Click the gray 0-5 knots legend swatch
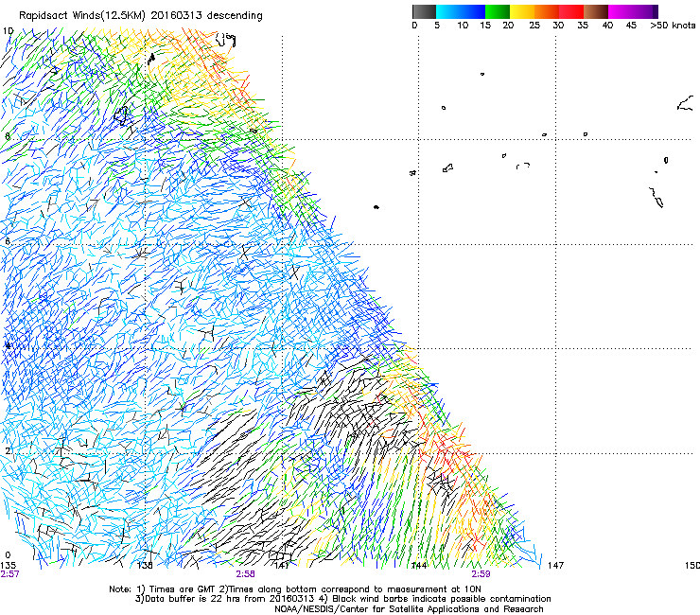 [424, 11]
